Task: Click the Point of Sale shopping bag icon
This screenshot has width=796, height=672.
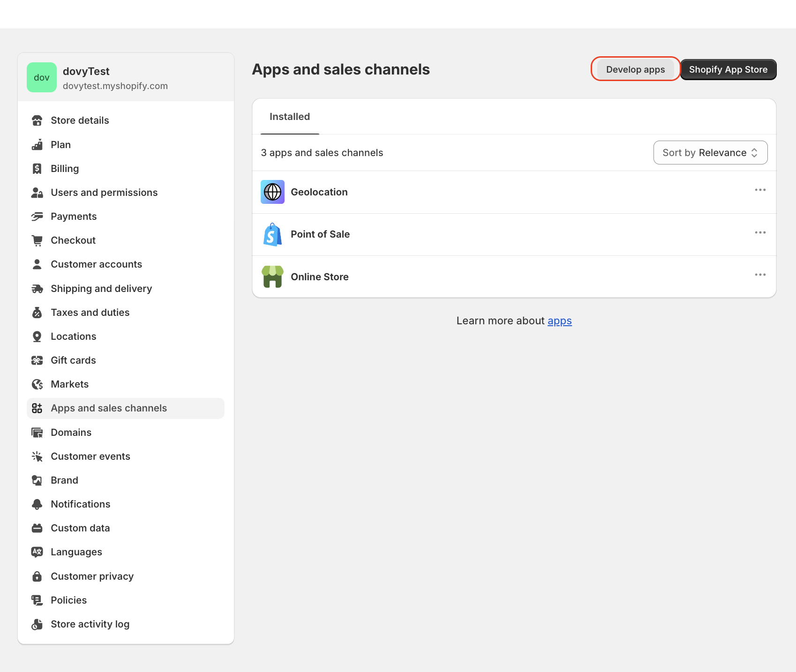Action: click(x=272, y=234)
